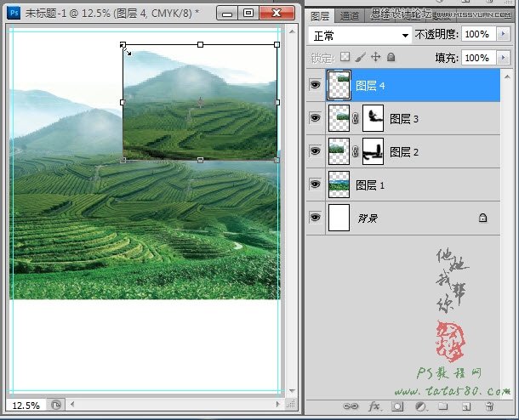Click the top-right transform handle
This screenshot has width=519, height=420.
pos(277,44)
